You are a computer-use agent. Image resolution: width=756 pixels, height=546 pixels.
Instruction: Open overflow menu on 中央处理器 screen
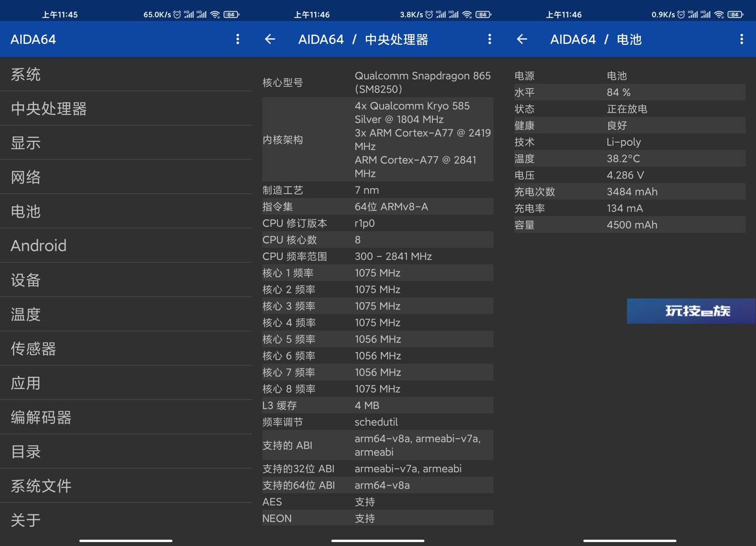click(x=489, y=39)
